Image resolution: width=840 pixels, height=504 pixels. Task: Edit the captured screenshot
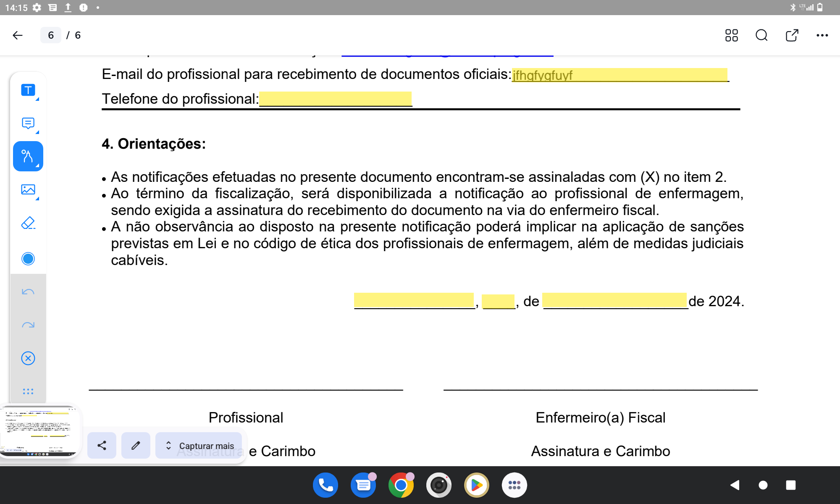[136, 445]
